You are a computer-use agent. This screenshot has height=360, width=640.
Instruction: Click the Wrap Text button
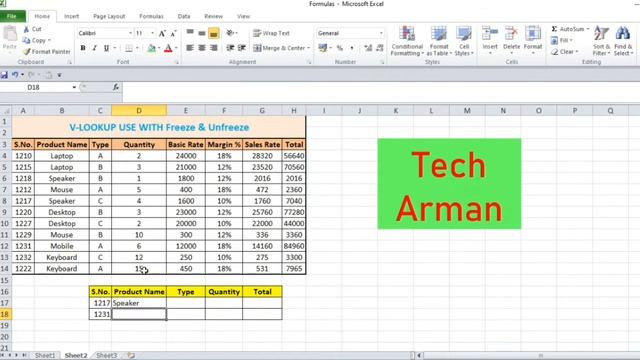pyautogui.click(x=271, y=33)
